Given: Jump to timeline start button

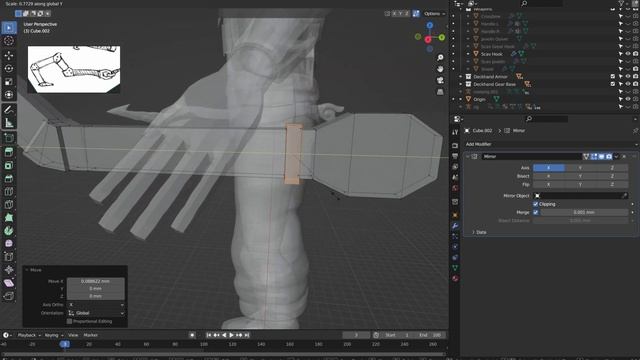Looking at the screenshot, I should coord(209,335).
